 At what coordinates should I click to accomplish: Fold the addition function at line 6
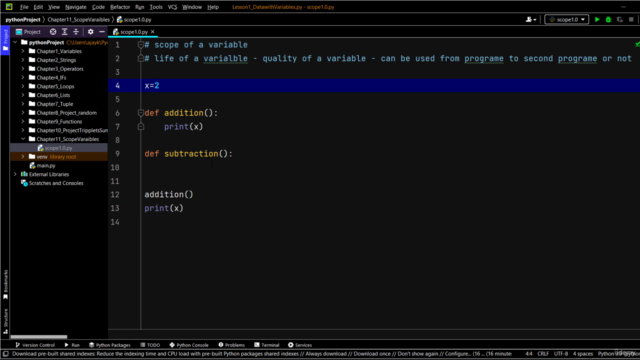click(x=140, y=113)
